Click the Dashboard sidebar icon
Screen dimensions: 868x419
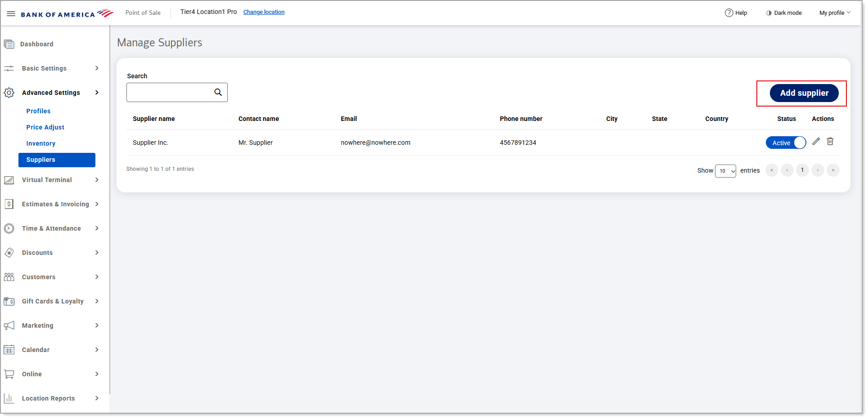point(9,44)
